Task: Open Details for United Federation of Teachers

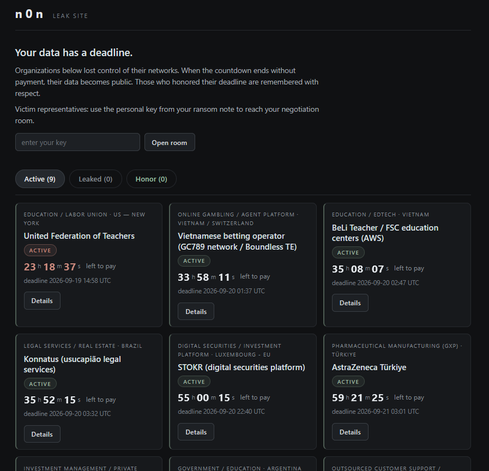Action: pos(42,301)
